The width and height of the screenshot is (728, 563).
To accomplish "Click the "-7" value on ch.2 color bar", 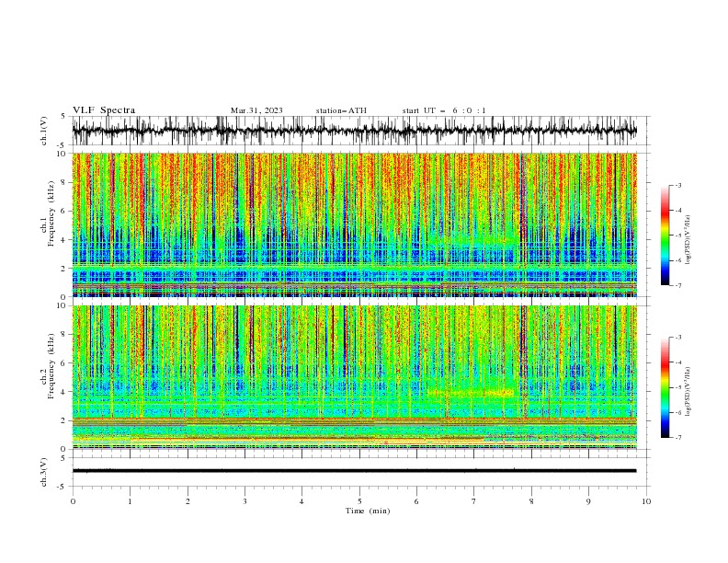I will (677, 438).
